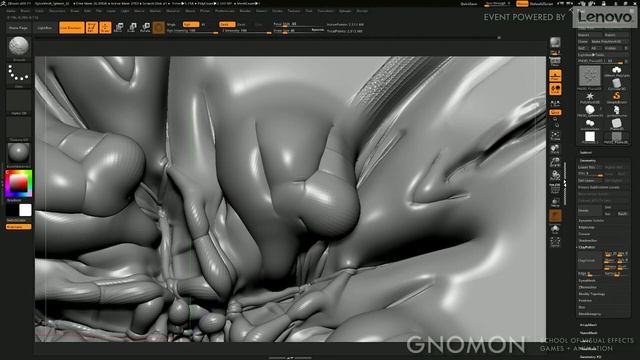Toggle the Zsub sculpt mode
640x360 pixels.
(x=242, y=24)
